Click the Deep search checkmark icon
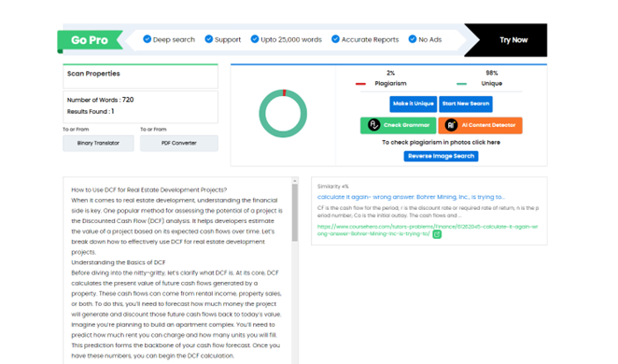Viewport: 618px width, 364px height. [x=147, y=39]
